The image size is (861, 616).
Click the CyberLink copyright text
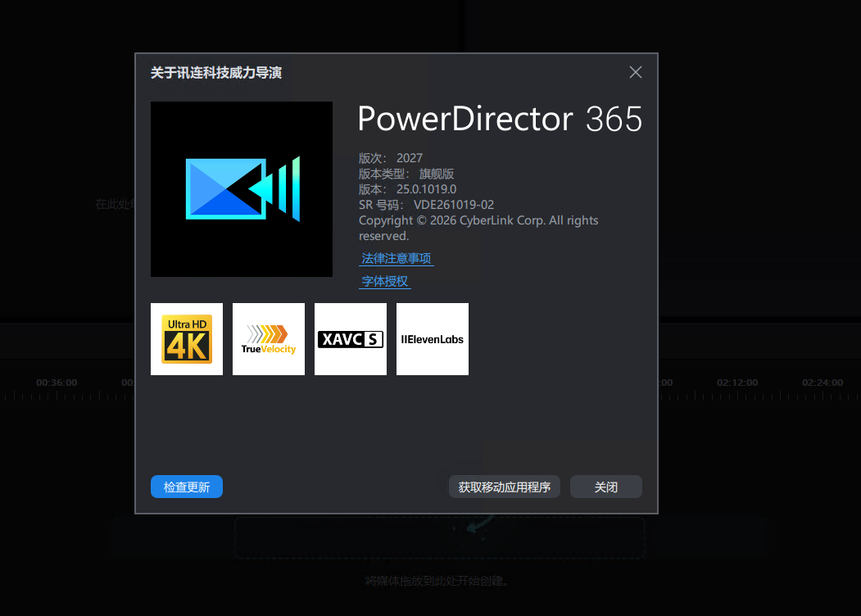click(x=478, y=228)
